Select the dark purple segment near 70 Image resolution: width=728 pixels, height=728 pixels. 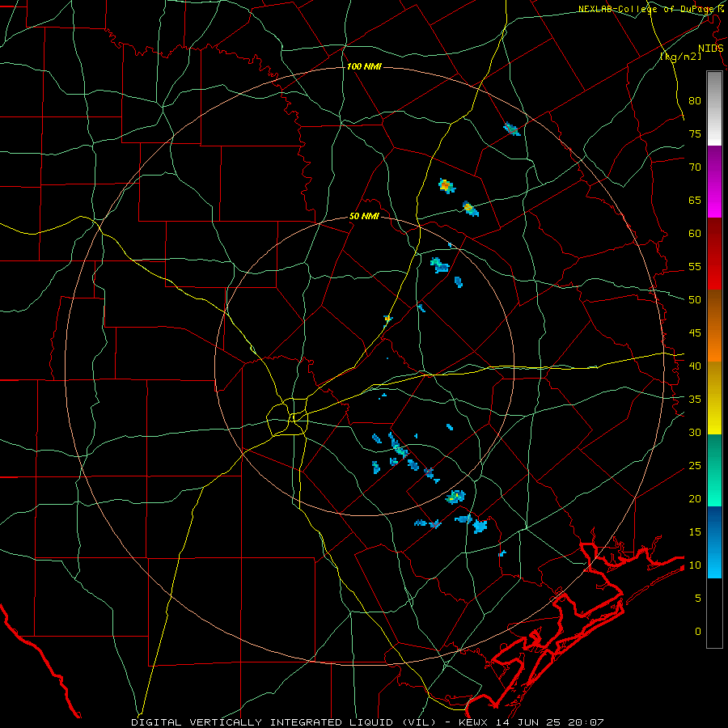714,163
